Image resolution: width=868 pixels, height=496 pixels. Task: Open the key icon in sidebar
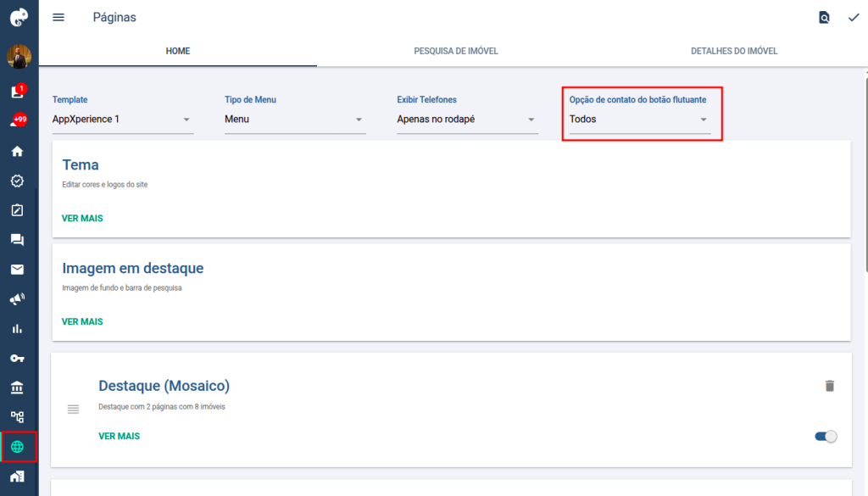point(17,358)
